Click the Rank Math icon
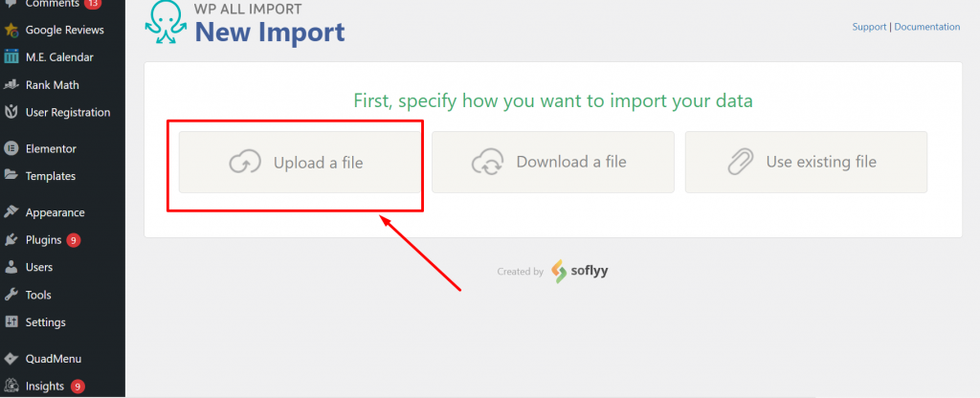 (x=11, y=85)
